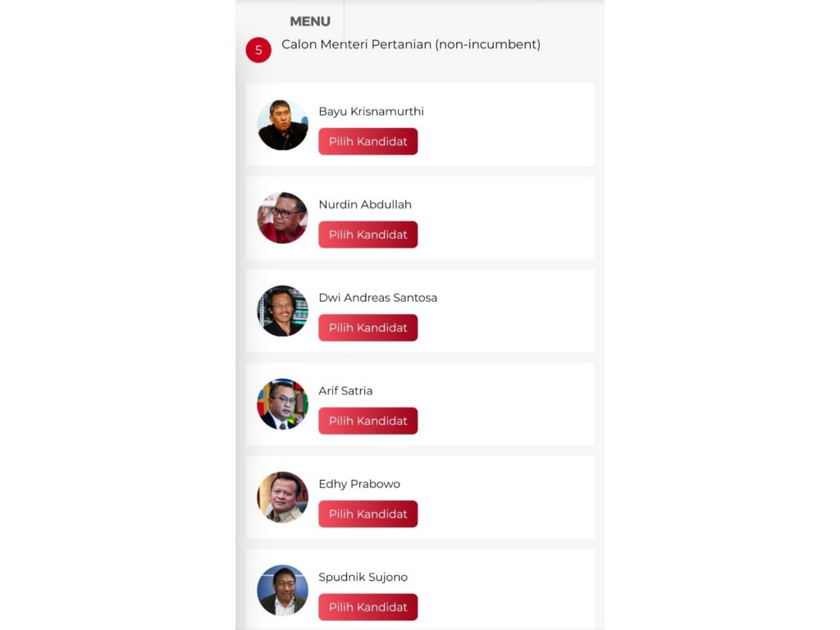
Task: Click Arif Satria's profile picture
Action: coord(282,404)
